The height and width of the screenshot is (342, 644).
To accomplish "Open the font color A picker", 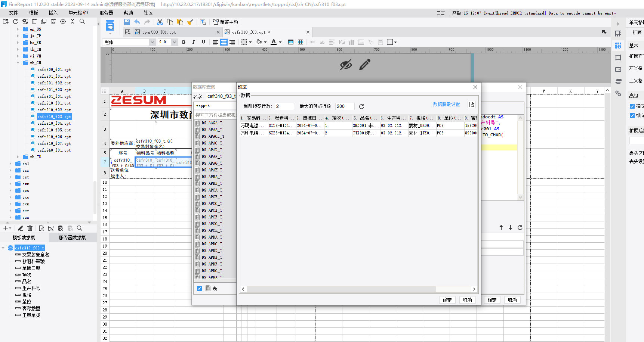I will coord(276,42).
